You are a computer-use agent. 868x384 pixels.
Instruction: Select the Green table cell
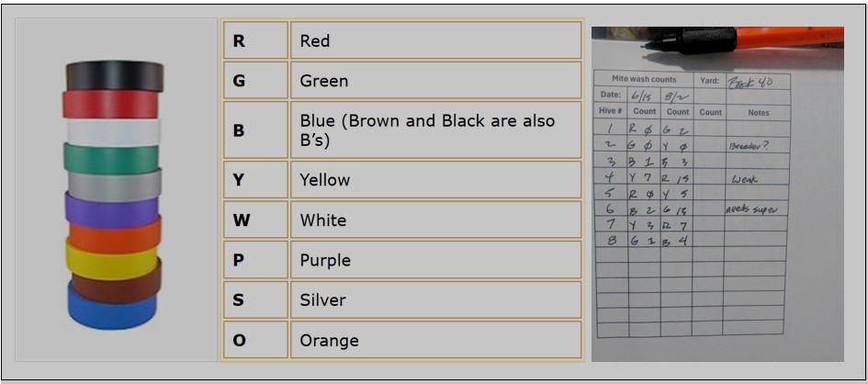[435, 81]
